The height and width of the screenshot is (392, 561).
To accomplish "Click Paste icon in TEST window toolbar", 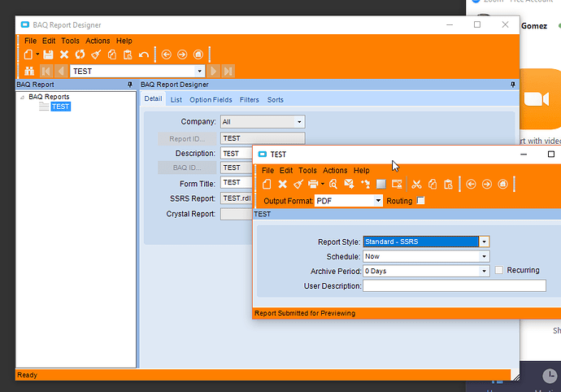I will [x=448, y=184].
